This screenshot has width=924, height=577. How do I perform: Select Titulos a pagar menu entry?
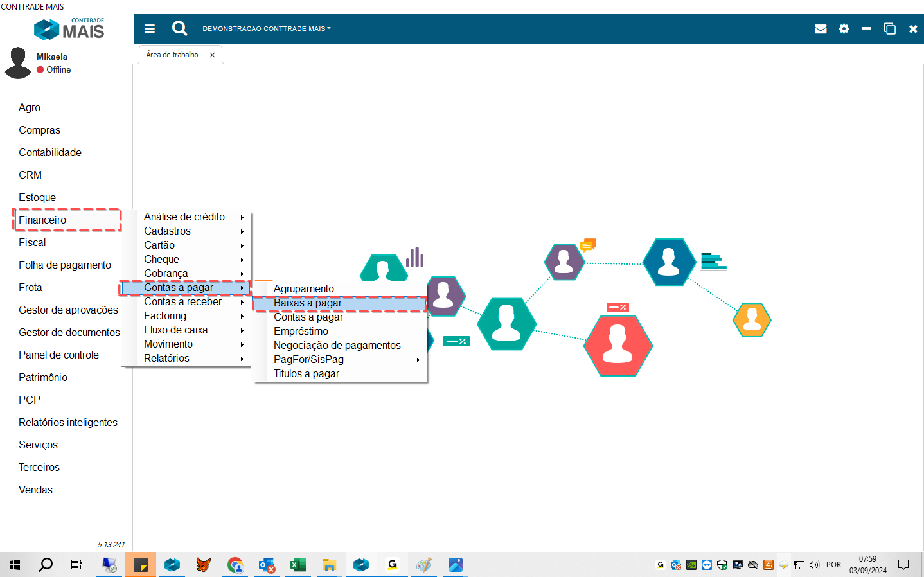339,374
